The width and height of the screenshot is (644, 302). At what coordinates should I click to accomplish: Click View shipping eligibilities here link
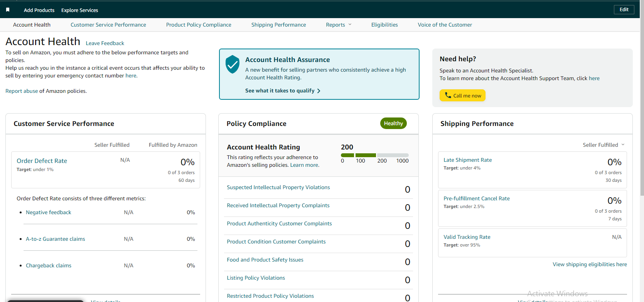590,264
